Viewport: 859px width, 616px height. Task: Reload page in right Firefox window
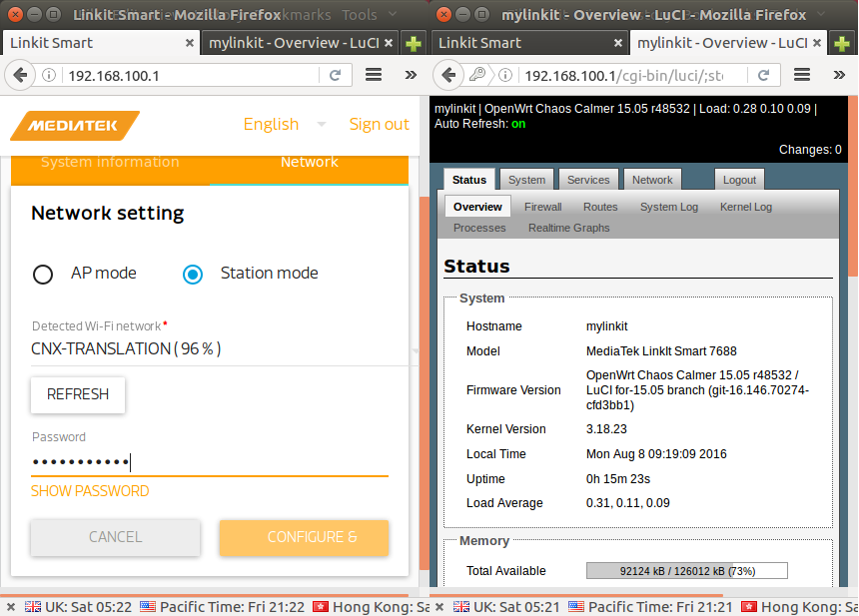pos(764,75)
